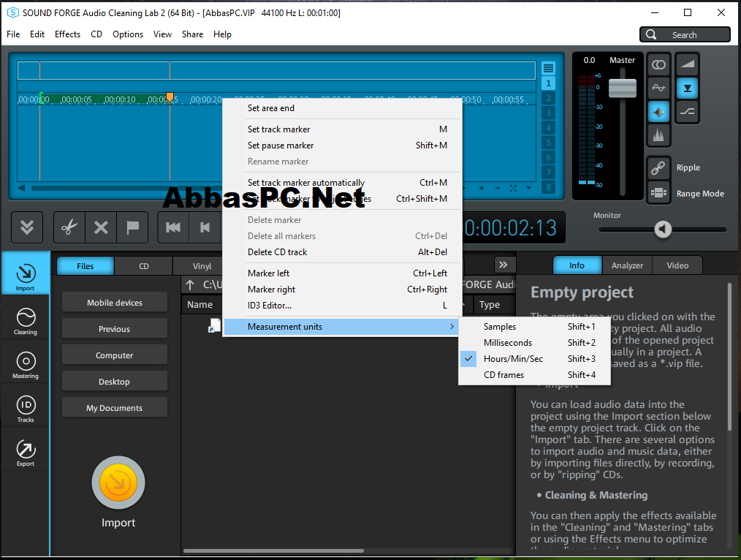Choose Set track marker automatically
The width and height of the screenshot is (741, 560).
pos(342,183)
